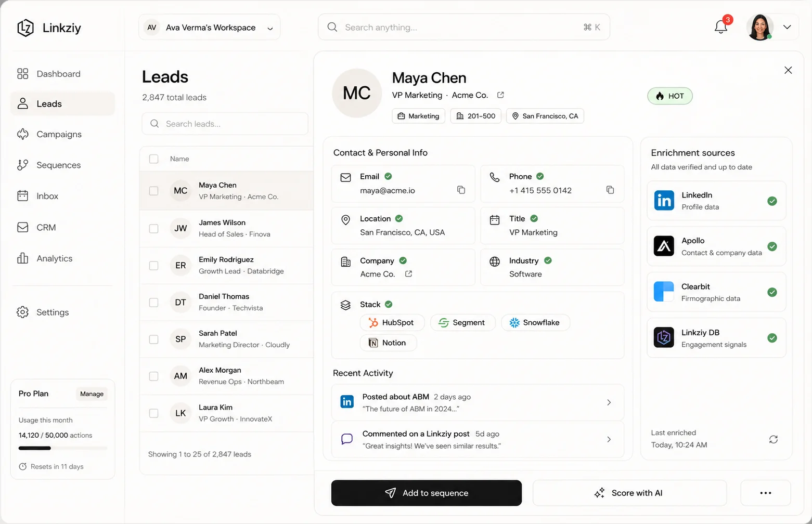
Task: Click the Apollo source icon
Action: pos(664,246)
